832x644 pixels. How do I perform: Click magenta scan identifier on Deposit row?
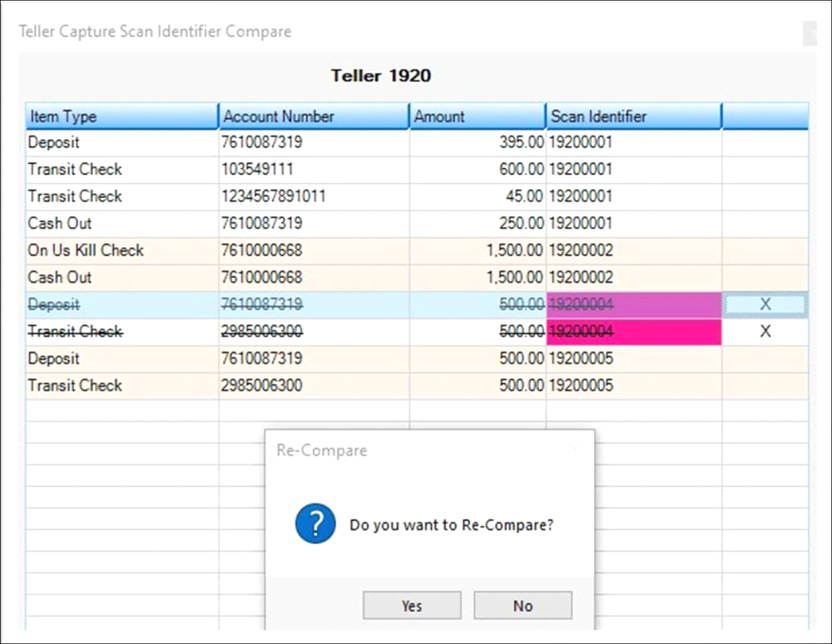(x=634, y=304)
